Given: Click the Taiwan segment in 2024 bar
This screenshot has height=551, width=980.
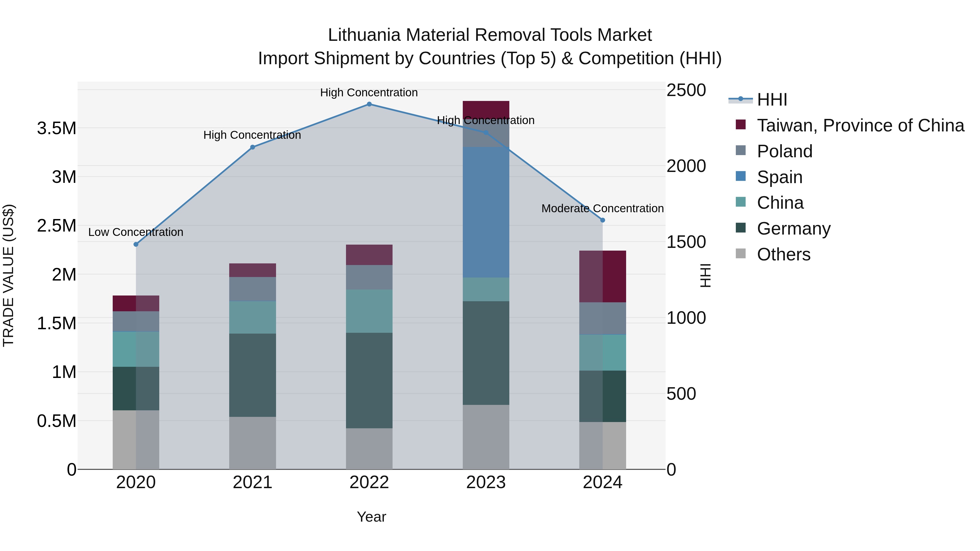Looking at the screenshot, I should click(603, 276).
